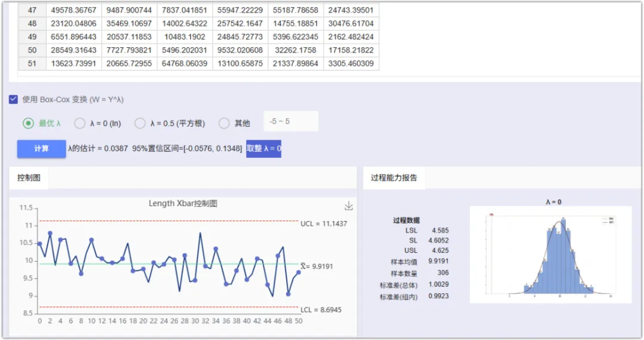Screen dimensions: 644x340
Task: Click the SL value 4.6052
Action: coord(439,241)
